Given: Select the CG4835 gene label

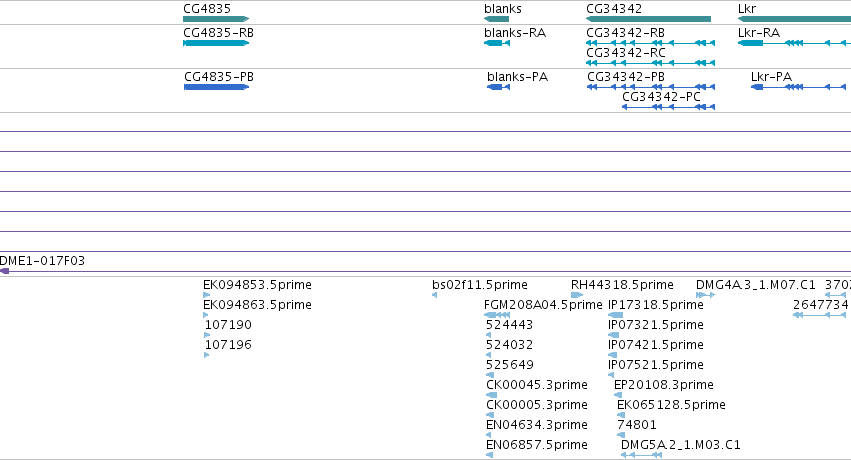Looking at the screenshot, I should click(x=207, y=9).
